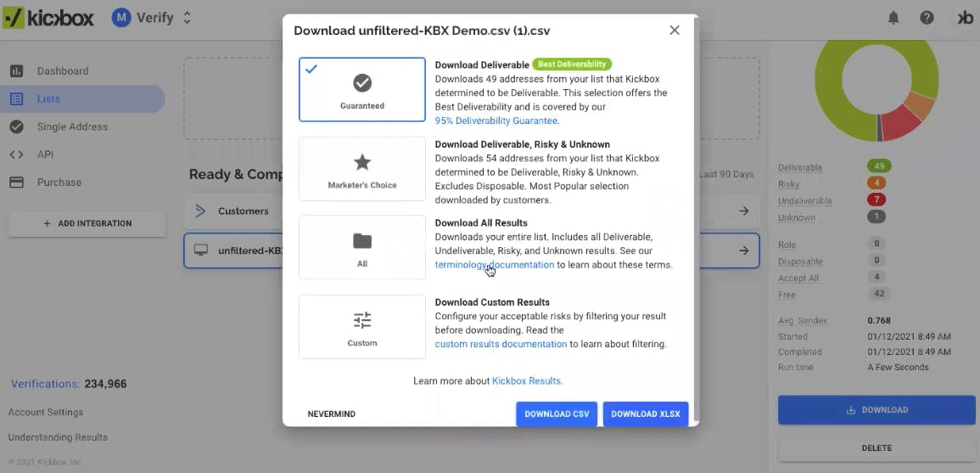Select the All results option card
This screenshot has width=980, height=473.
pyautogui.click(x=361, y=247)
